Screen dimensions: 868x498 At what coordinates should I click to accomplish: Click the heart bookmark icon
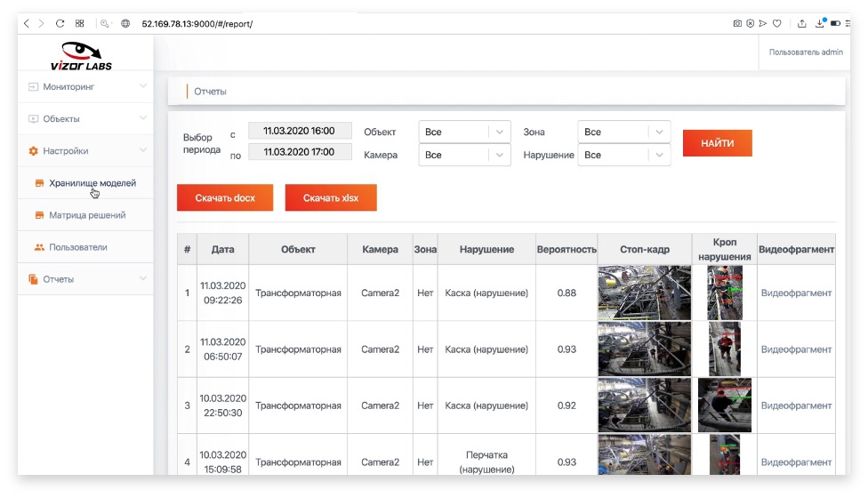point(776,23)
